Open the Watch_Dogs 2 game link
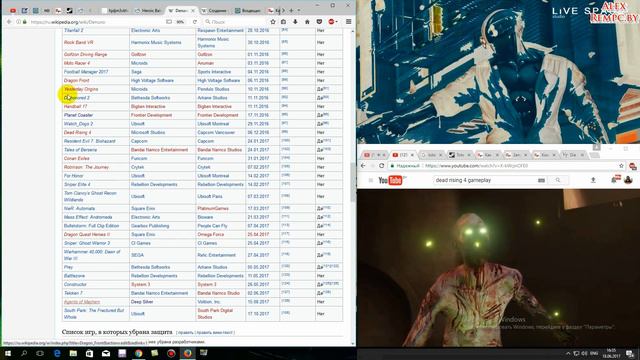 coord(78,124)
